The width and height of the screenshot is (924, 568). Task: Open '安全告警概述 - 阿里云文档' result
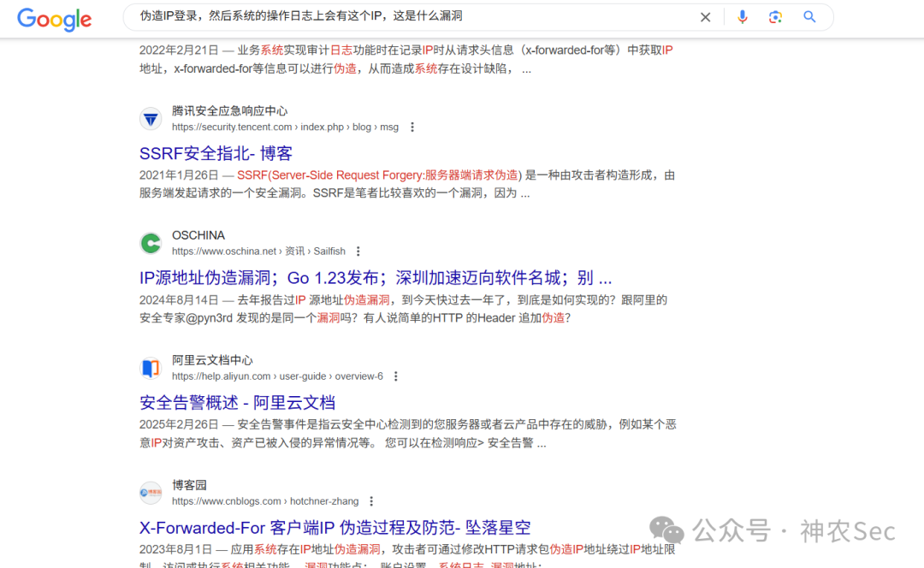click(x=237, y=402)
